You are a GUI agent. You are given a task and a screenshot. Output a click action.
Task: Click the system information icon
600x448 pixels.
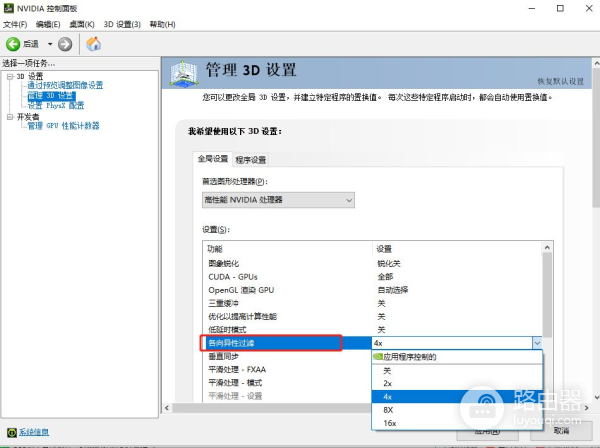click(11, 432)
